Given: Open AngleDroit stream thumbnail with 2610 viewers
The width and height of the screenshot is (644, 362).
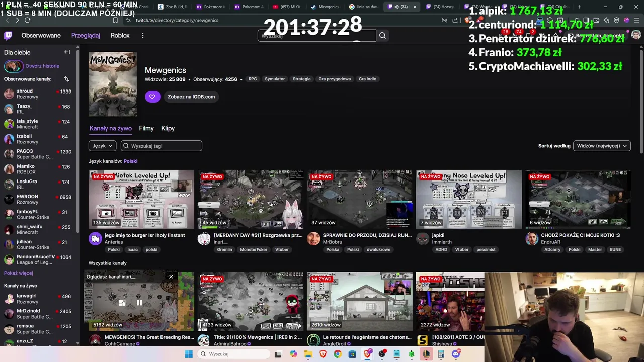Looking at the screenshot, I should pos(360,302).
